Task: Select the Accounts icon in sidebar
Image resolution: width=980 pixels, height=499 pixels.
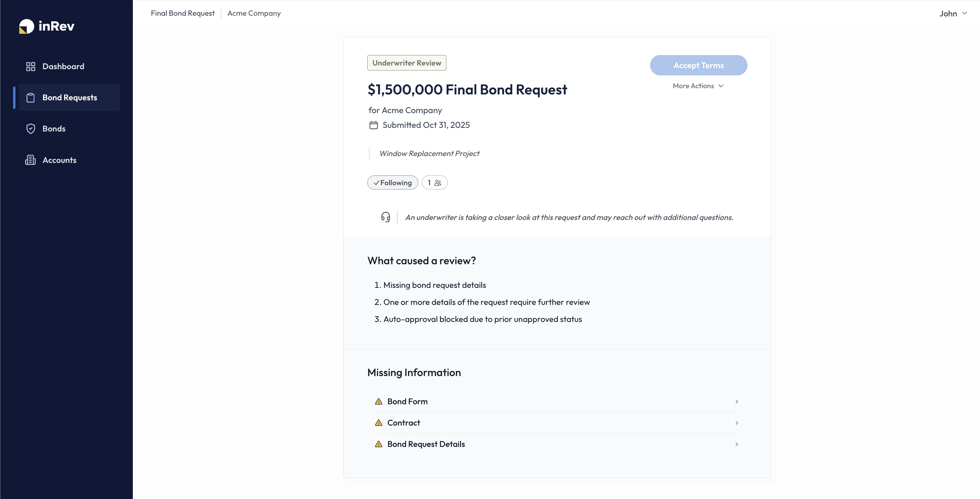Action: [x=30, y=160]
